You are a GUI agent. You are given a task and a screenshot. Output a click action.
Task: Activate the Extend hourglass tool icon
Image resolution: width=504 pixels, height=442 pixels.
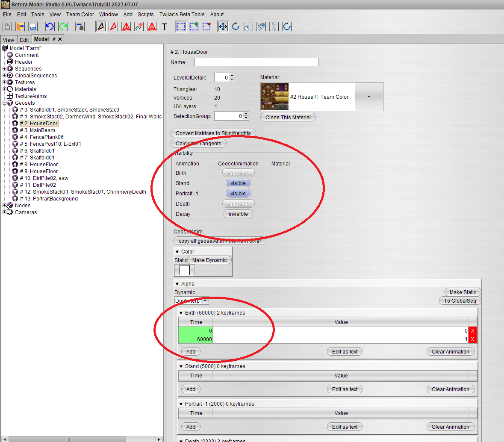274,27
